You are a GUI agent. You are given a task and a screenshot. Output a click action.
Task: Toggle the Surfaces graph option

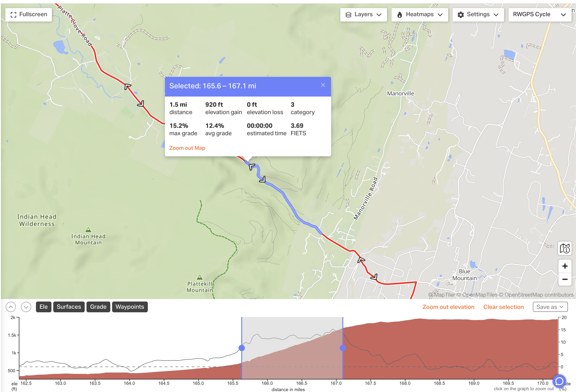(69, 307)
